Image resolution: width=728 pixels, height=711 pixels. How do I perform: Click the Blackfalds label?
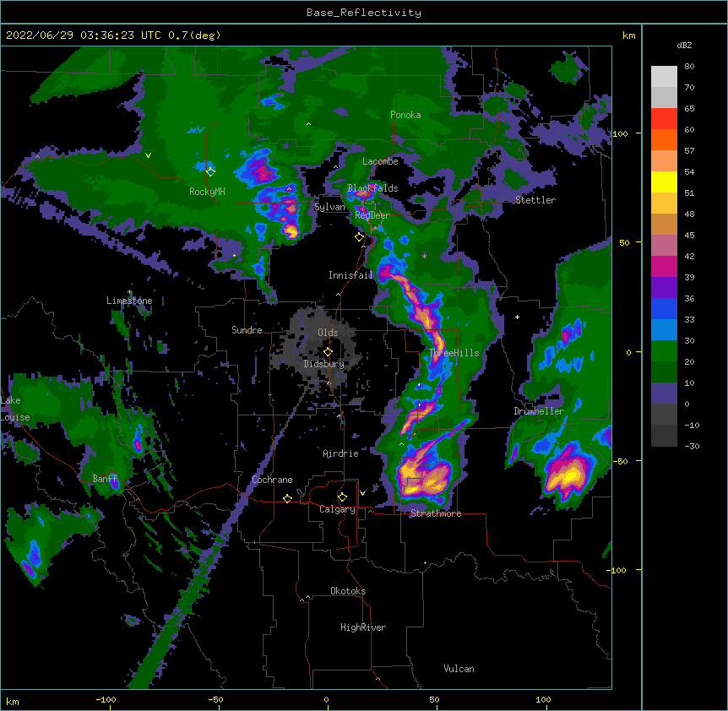coord(372,188)
